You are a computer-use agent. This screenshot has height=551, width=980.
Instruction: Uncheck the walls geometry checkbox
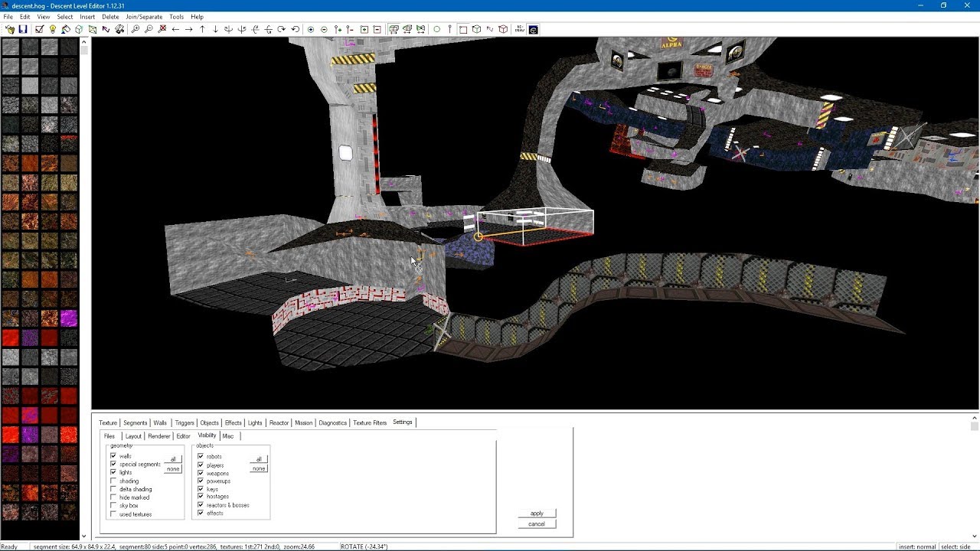click(x=113, y=456)
